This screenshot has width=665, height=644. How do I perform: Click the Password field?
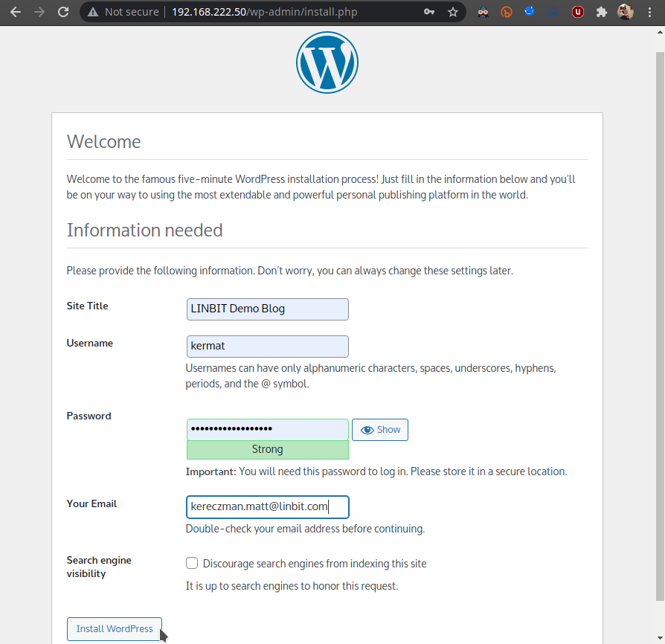[268, 430]
